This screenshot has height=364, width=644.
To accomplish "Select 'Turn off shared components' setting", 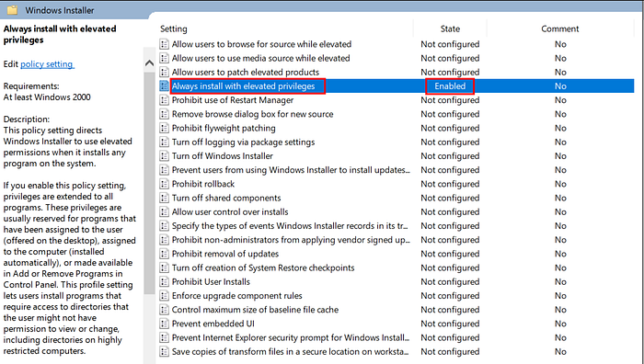I will pyautogui.click(x=226, y=198).
